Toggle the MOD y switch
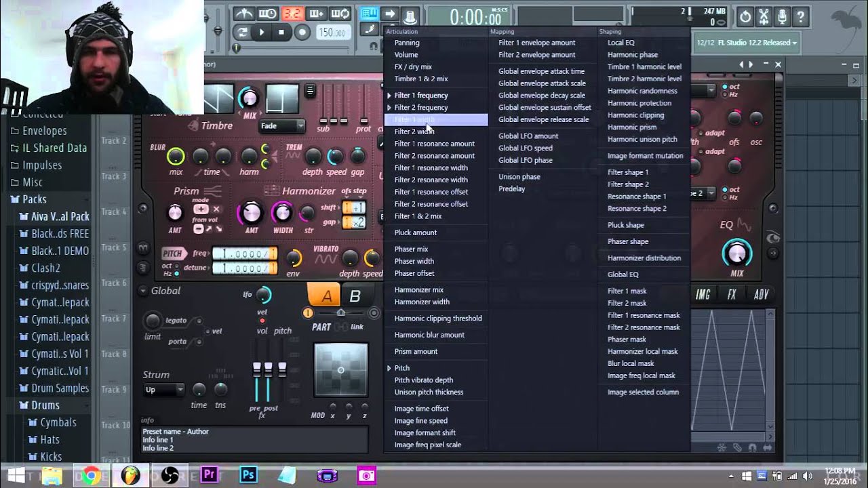The height and width of the screenshot is (488, 868). pos(349,407)
